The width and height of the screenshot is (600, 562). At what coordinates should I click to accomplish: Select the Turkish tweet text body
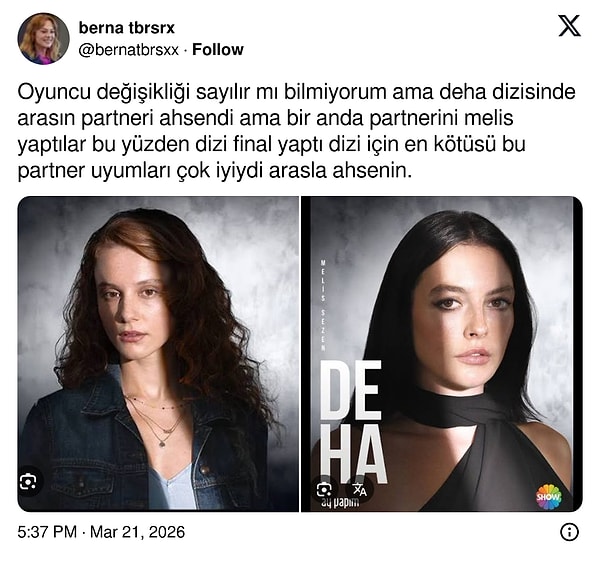click(x=297, y=131)
